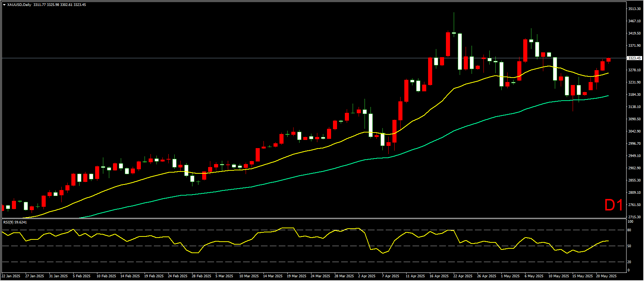Select the red D1 timeframe label
644x281 pixels.
click(614, 205)
